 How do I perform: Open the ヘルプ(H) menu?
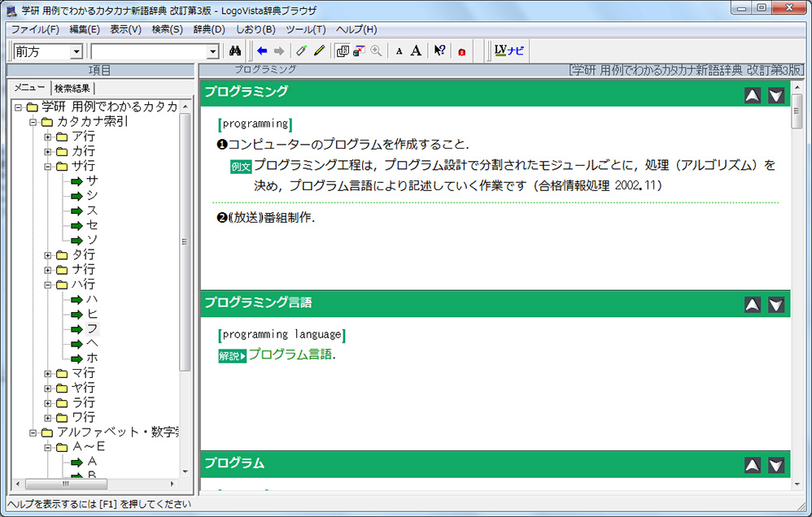pyautogui.click(x=356, y=29)
